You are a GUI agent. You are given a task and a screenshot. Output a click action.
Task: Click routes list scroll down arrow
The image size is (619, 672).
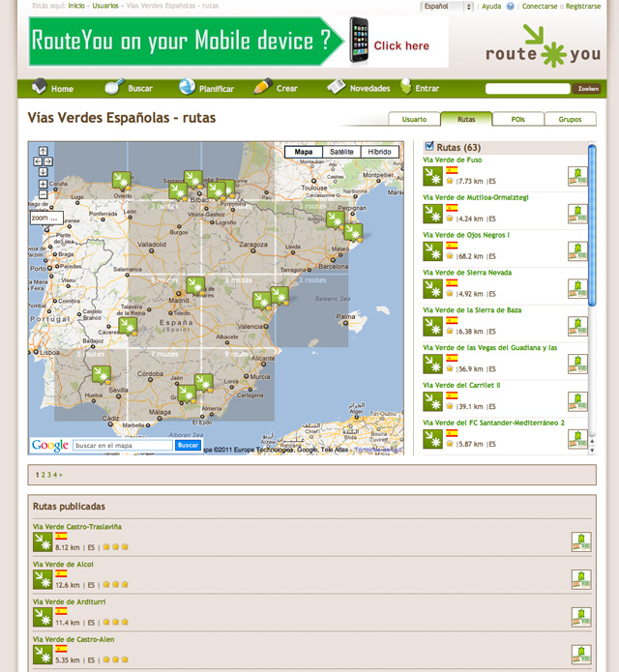point(592,451)
